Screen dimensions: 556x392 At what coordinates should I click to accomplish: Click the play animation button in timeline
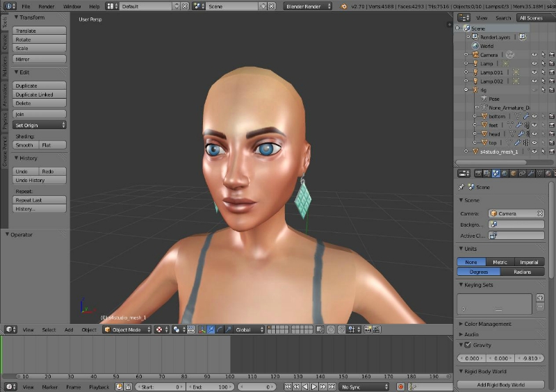pyautogui.click(x=314, y=386)
